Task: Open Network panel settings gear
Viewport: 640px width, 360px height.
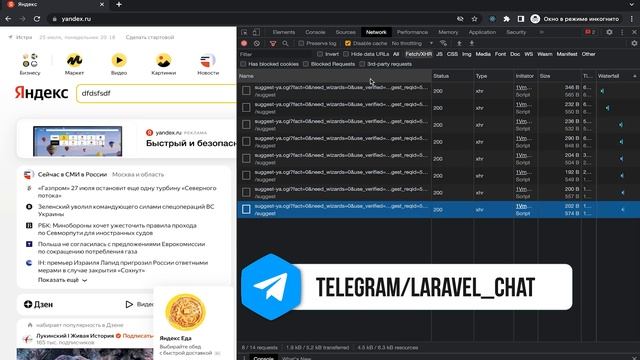Action: coord(634,43)
